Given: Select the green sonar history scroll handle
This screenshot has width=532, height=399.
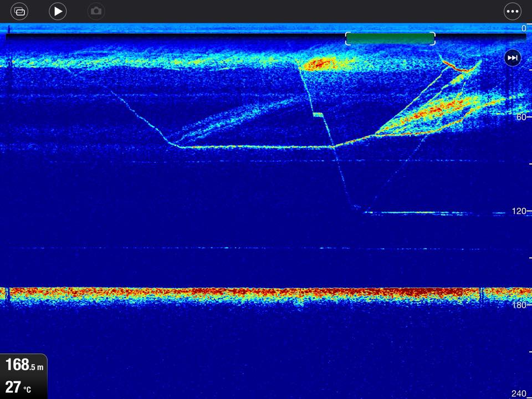Looking at the screenshot, I should point(390,39).
